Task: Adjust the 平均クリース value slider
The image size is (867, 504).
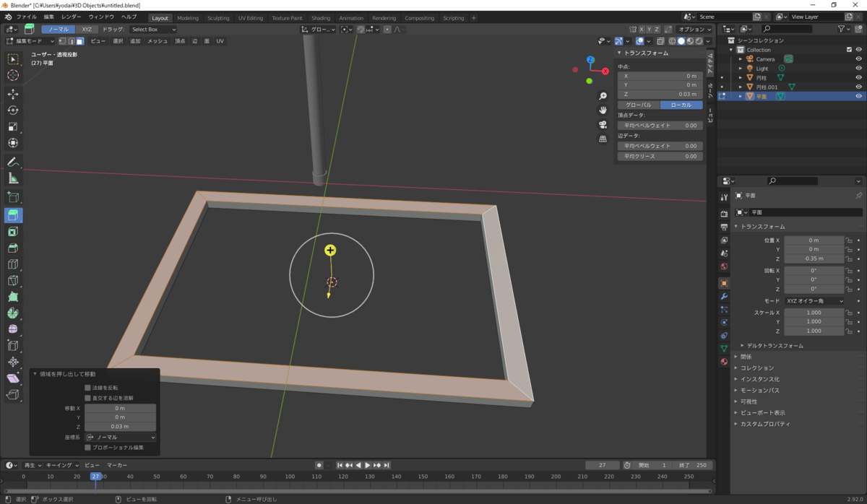Action: coord(660,156)
